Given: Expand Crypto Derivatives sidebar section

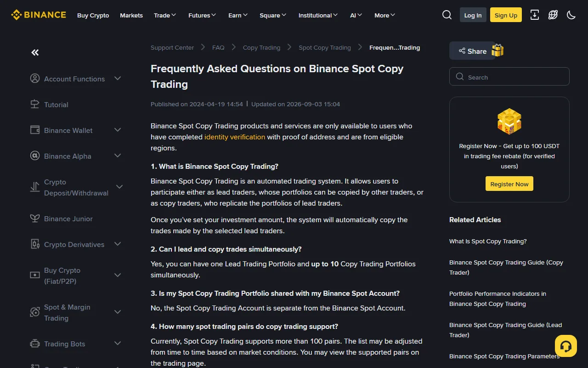Looking at the screenshot, I should (118, 244).
